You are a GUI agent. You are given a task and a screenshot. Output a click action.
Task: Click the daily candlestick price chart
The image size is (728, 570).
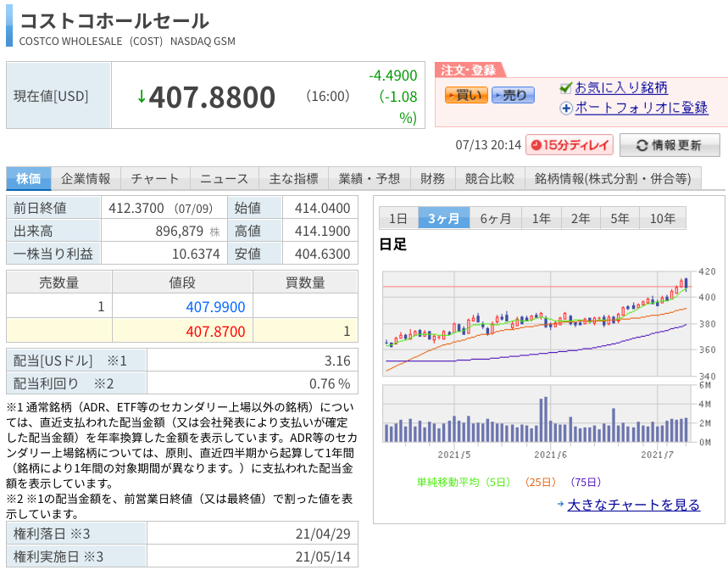click(x=538, y=324)
